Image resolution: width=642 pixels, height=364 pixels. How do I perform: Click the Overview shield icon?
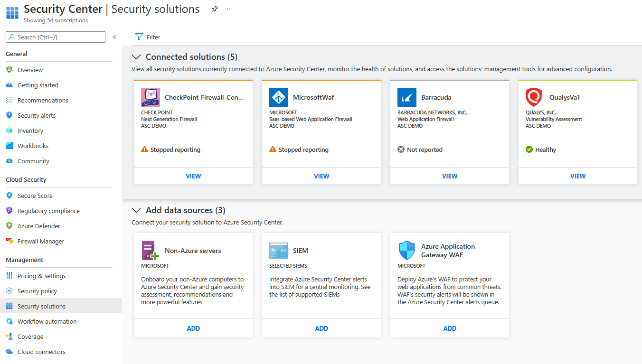9,70
